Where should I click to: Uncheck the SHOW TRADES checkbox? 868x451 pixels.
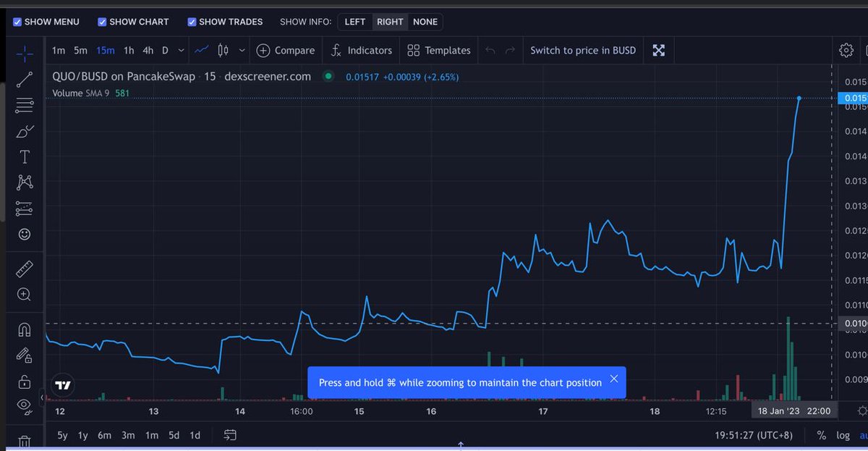coord(192,22)
